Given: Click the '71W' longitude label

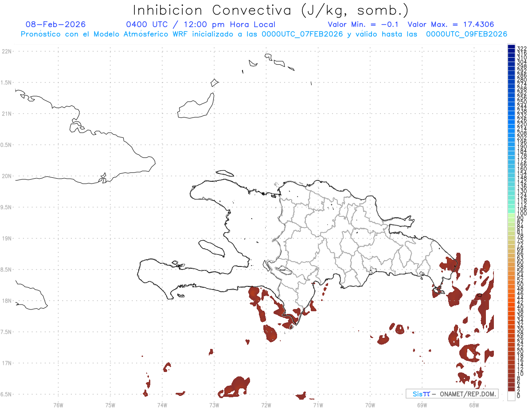Looking at the screenshot, I should tap(318, 405).
